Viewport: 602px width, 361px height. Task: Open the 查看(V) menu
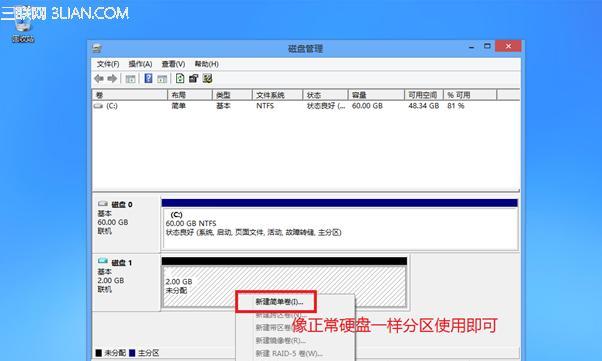tap(173, 64)
